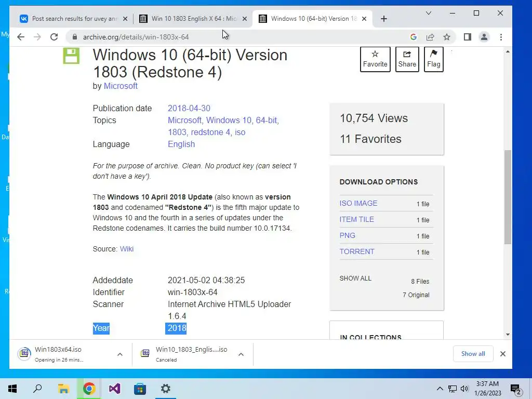Click the Favorite button
The width and height of the screenshot is (532, 399).
375,59
